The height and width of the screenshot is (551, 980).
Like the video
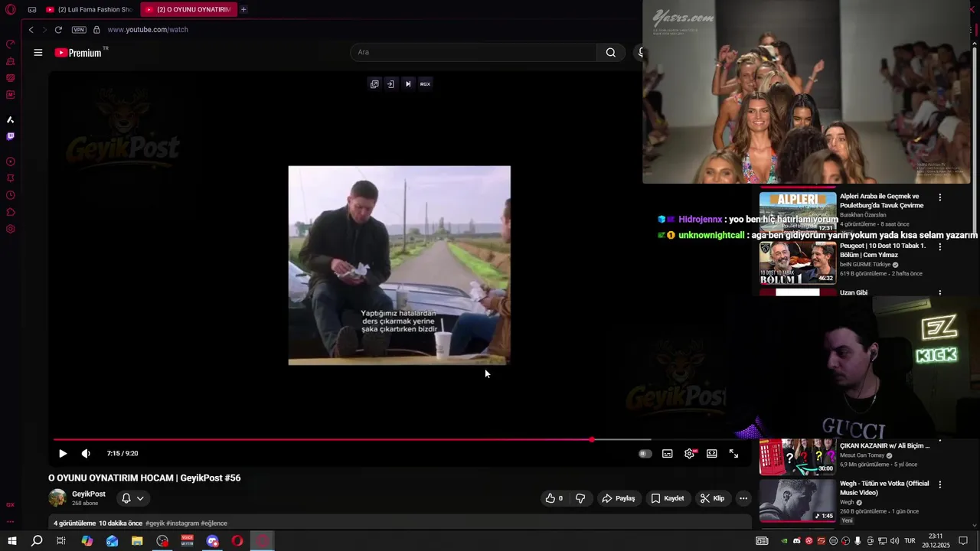554,498
